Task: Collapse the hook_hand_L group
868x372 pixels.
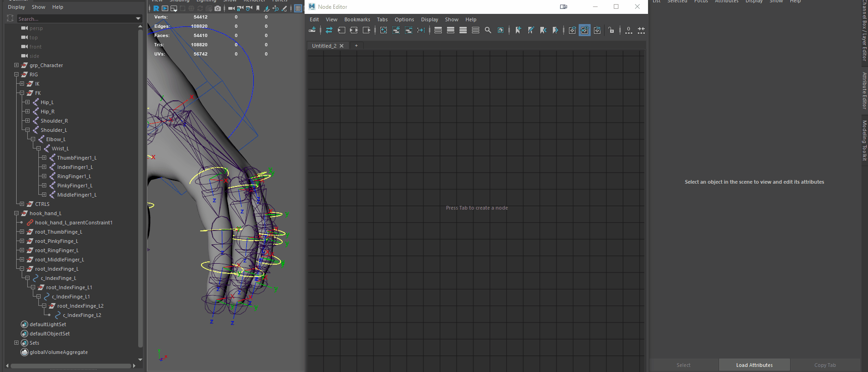Action: [16, 213]
